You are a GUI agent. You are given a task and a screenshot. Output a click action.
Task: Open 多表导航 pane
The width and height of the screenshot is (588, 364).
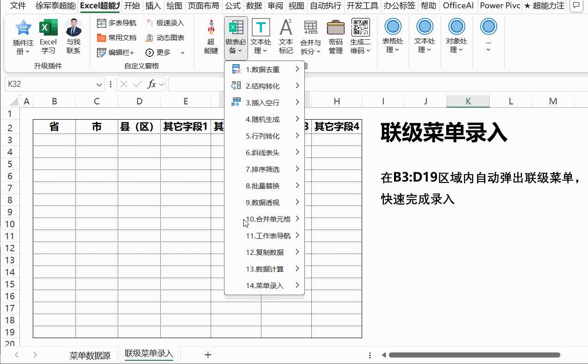(116, 23)
